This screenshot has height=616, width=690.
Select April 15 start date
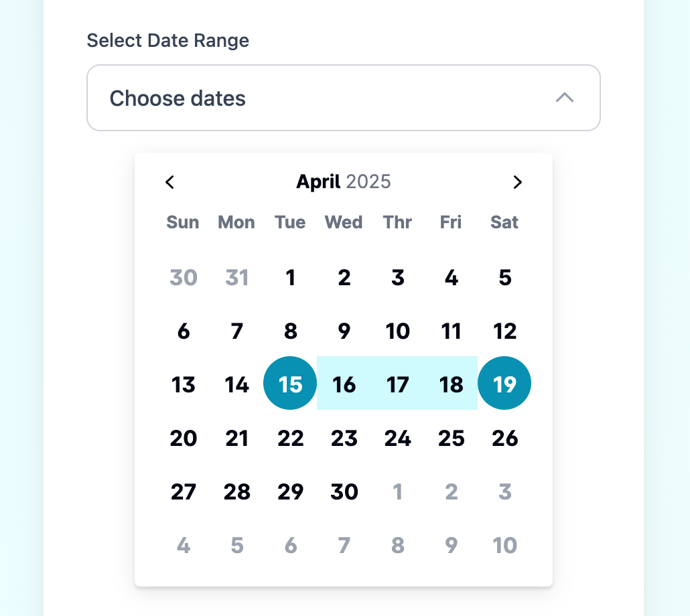click(290, 384)
